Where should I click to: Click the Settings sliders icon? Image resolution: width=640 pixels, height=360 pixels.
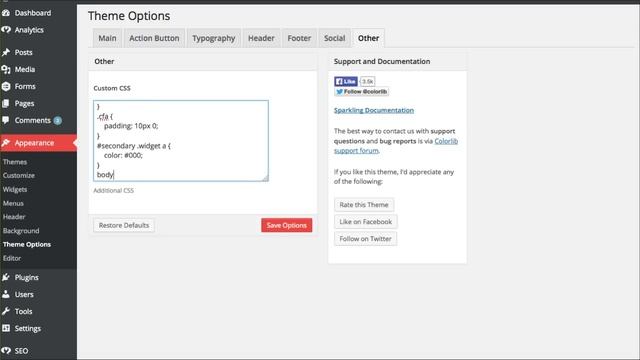tap(6, 328)
